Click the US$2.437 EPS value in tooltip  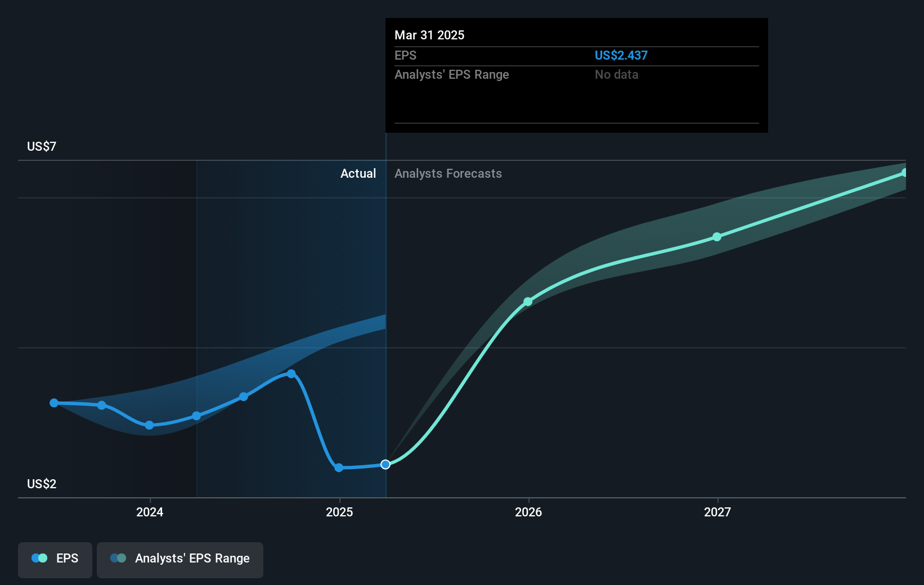(621, 55)
